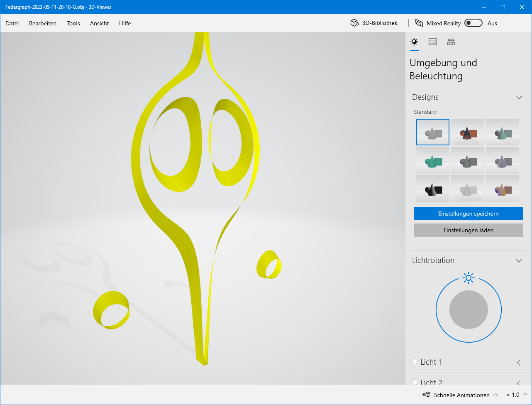This screenshot has width=532, height=405.
Task: Select the green teal design thumbnail
Action: tap(433, 160)
